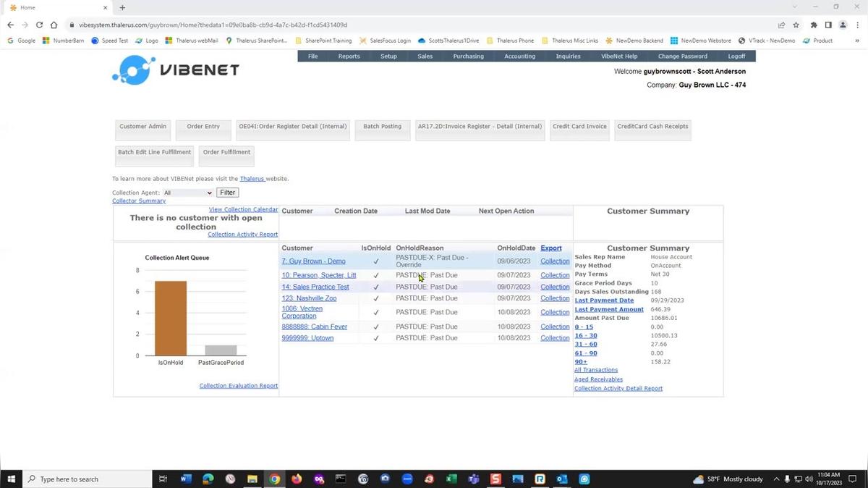Go to the browser home page icon
Screen dimensions: 868x488
[x=54, y=25]
